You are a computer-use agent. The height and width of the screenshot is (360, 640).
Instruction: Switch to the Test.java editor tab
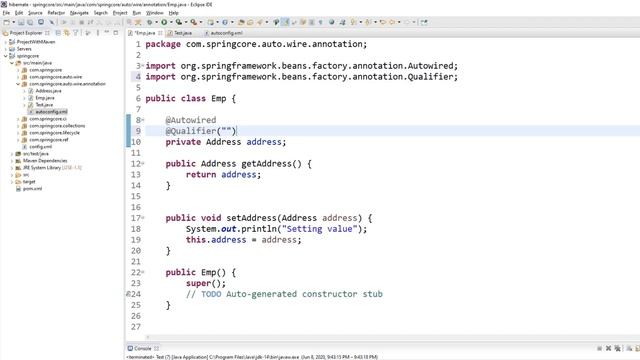(x=180, y=33)
